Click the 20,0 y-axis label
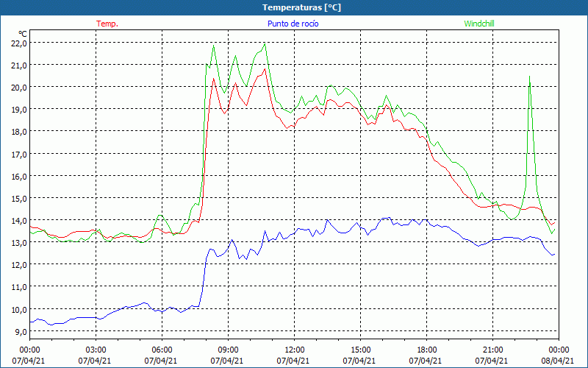588x368 pixels. coord(19,88)
